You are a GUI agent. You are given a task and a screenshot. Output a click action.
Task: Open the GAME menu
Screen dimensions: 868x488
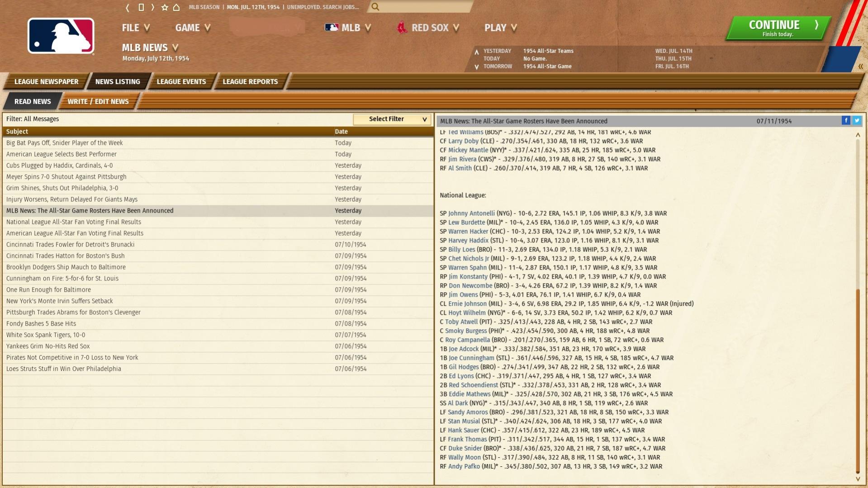pos(193,28)
